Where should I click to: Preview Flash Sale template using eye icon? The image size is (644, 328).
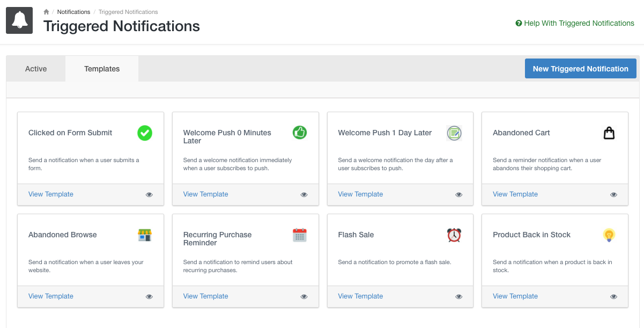458,297
